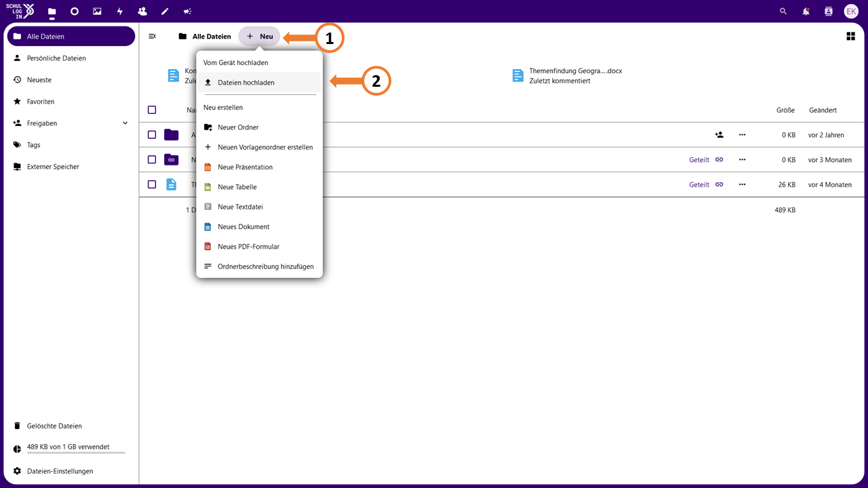Open Externer Speicher in sidebar
This screenshot has height=488, width=868.
[71, 167]
